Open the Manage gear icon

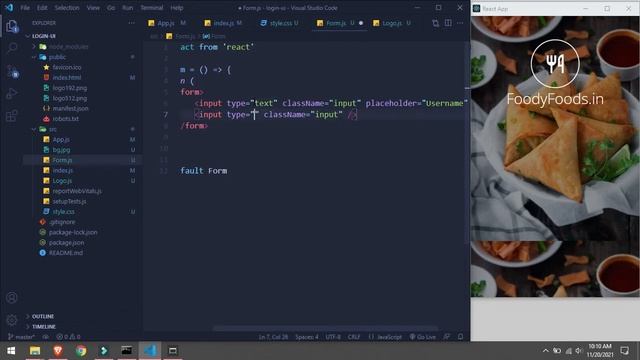(12, 319)
